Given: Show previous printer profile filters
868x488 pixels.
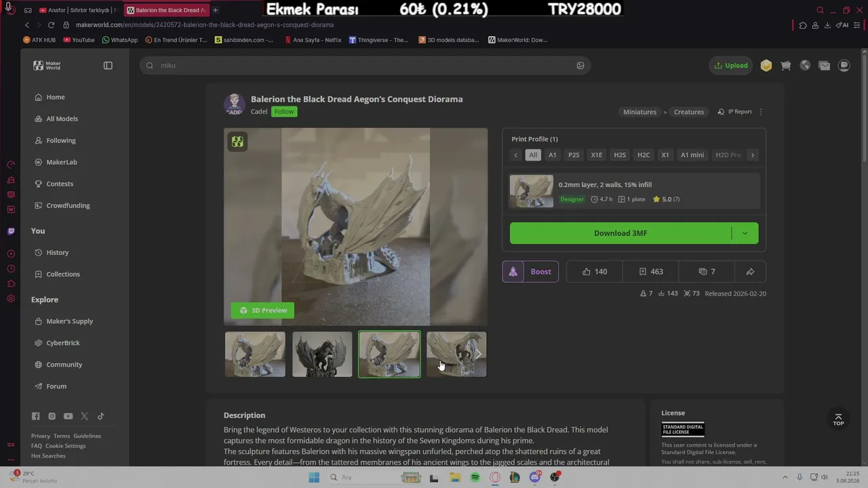Looking at the screenshot, I should tap(516, 155).
